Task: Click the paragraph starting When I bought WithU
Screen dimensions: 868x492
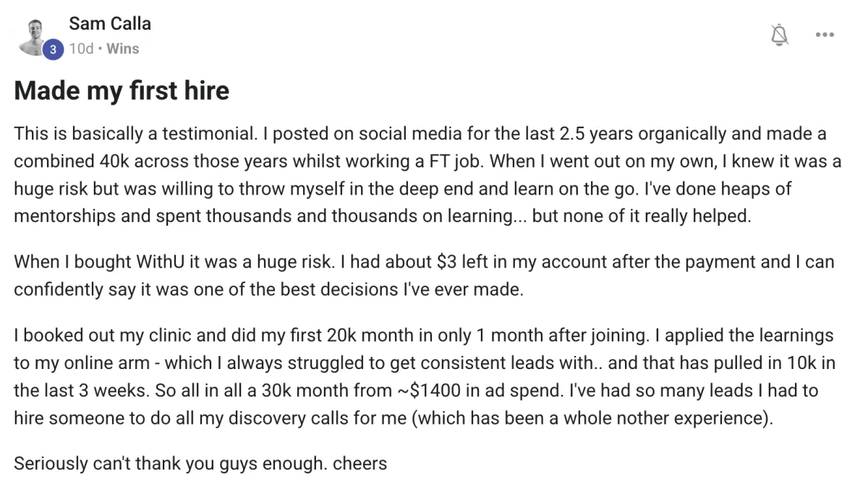Action: tap(424, 275)
